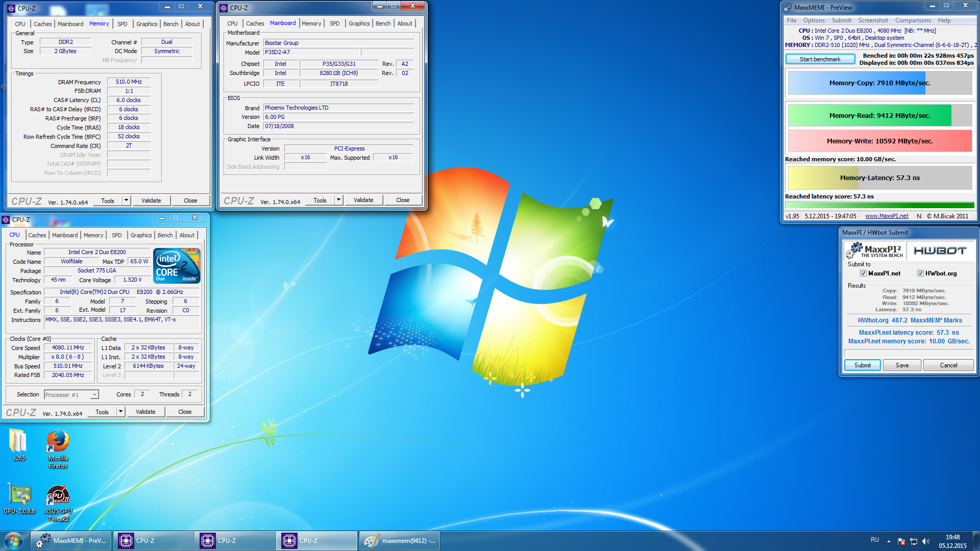
Task: Switch to MaxxMEMI taskbar item
Action: 71,541
